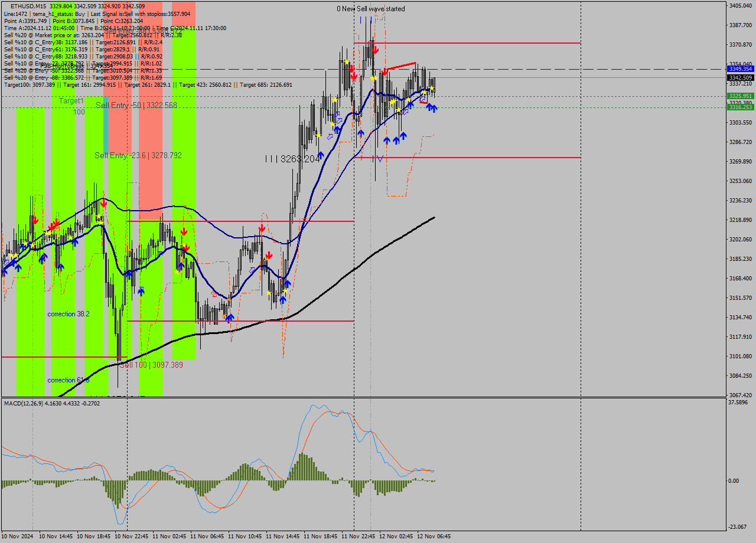Click the '11 Nov 10:45' time axis label
The image size is (756, 543).
pyautogui.click(x=245, y=537)
